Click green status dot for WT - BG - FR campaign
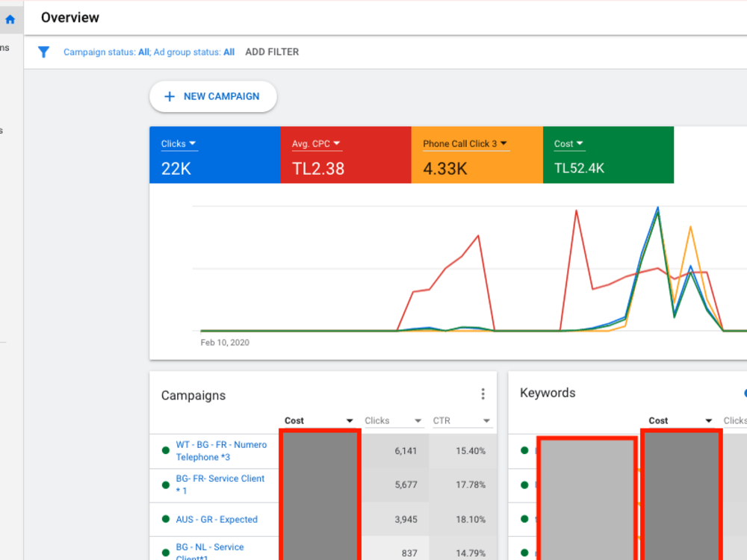 165,450
